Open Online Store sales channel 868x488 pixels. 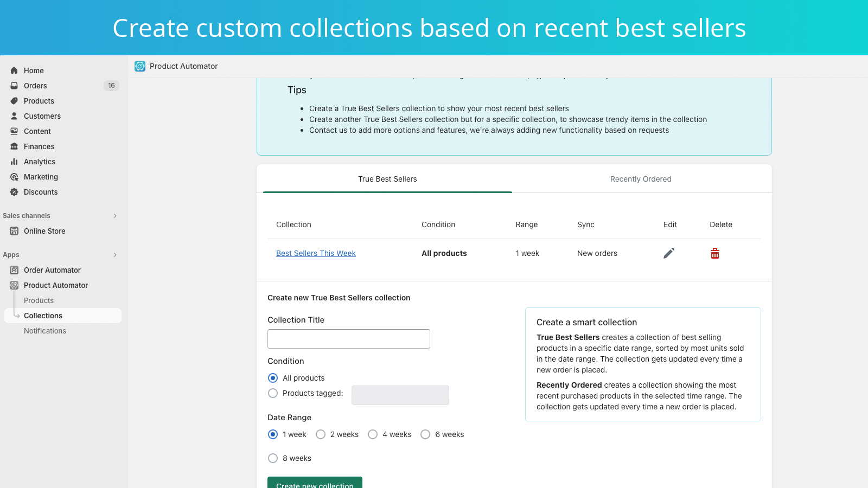pyautogui.click(x=44, y=231)
